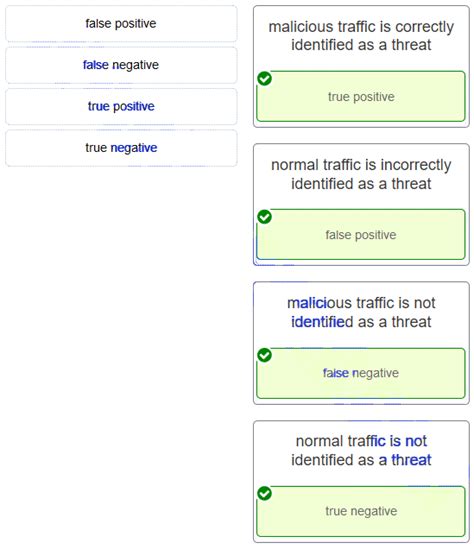This screenshot has width=474, height=549.
Task: Click 'malicious traffic is correctly identified as a threat'
Action: pos(361,36)
